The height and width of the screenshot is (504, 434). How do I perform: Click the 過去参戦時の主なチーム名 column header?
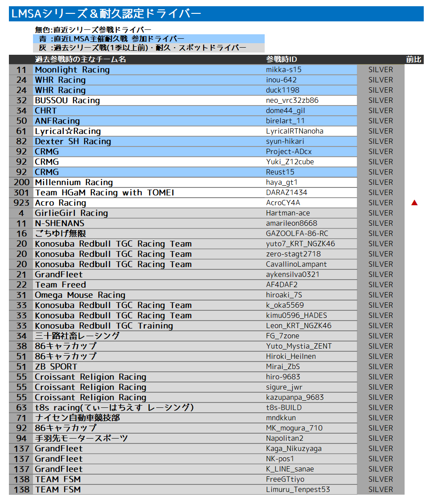81,60
